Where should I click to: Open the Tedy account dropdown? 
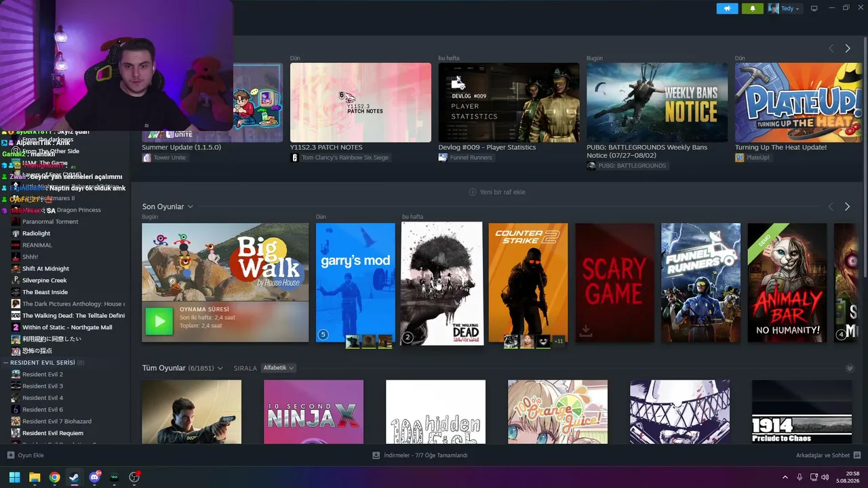coord(784,8)
